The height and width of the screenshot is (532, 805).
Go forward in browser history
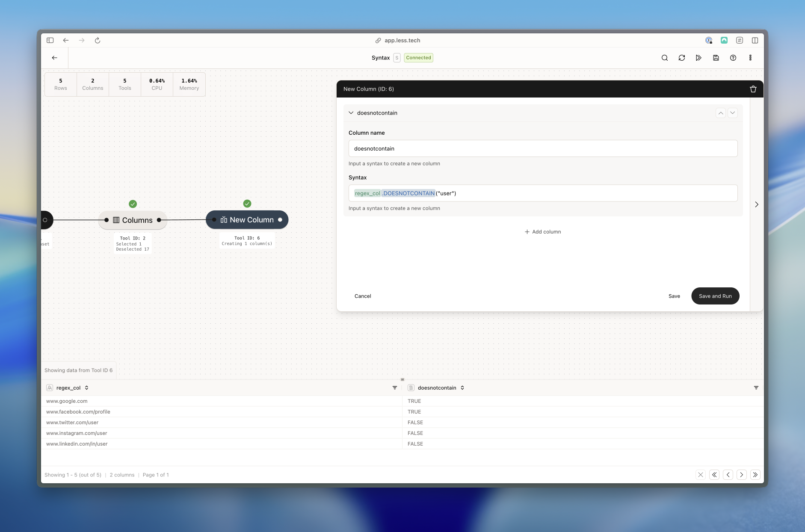pos(82,40)
